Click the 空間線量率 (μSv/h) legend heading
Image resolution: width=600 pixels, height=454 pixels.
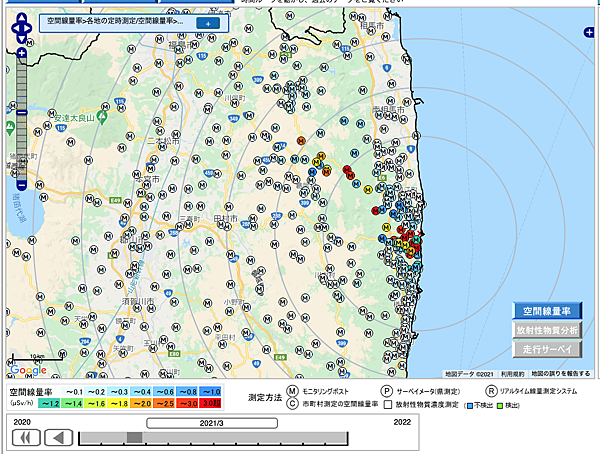[x=31, y=397]
